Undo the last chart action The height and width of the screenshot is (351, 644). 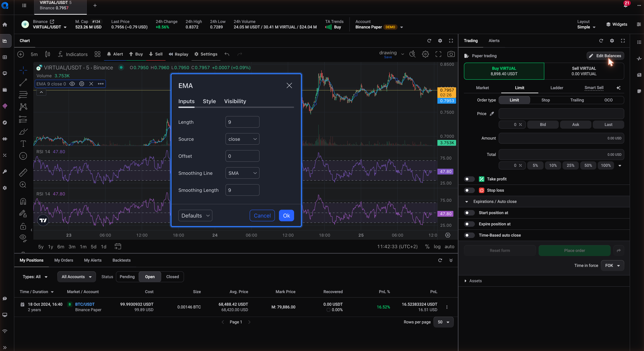click(227, 54)
